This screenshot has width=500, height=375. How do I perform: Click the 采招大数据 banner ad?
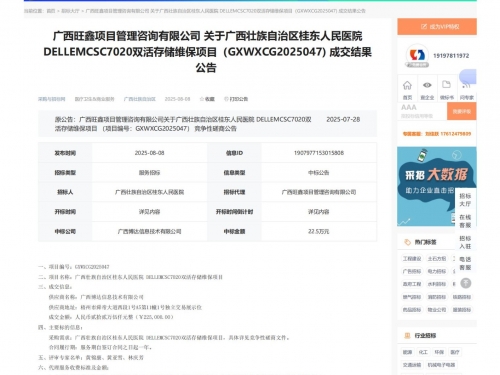426,186
